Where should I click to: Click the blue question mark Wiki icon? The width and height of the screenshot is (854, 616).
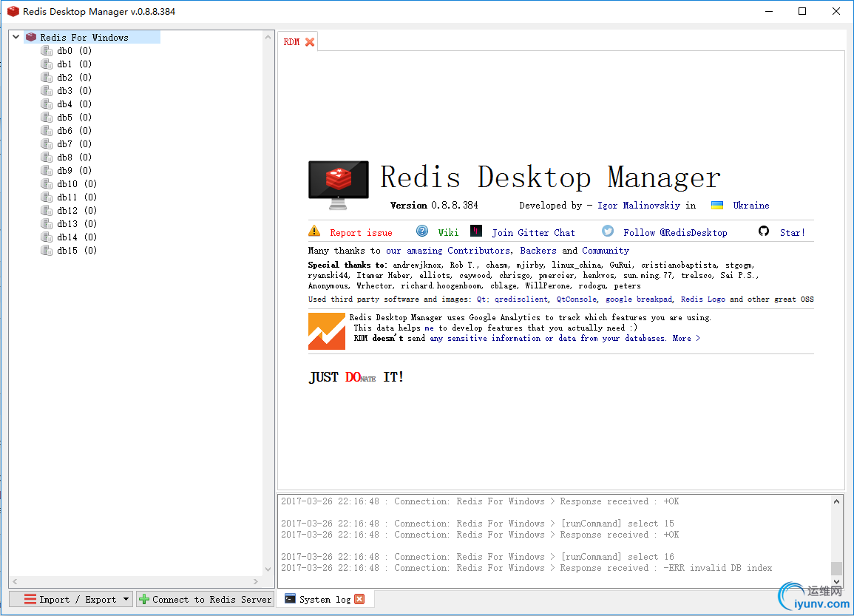[x=422, y=231]
